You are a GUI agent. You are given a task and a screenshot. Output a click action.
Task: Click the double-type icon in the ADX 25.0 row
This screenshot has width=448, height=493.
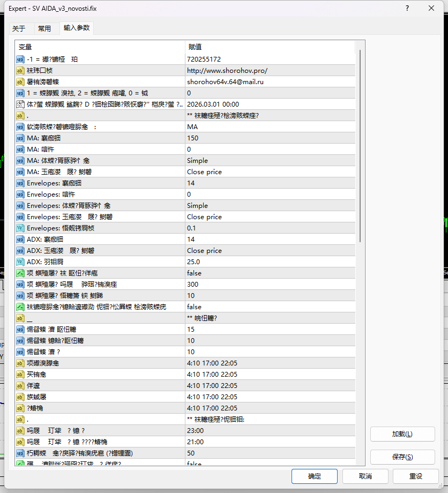click(20, 262)
